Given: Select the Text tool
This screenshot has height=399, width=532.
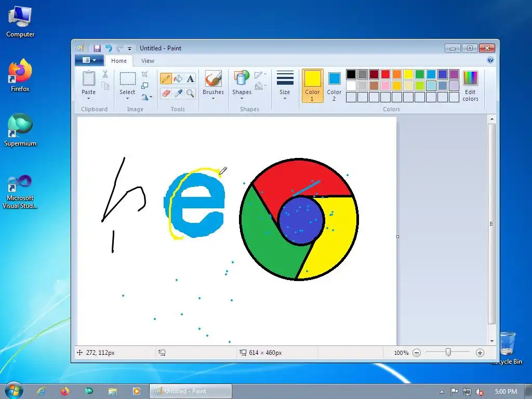Looking at the screenshot, I should [190, 79].
